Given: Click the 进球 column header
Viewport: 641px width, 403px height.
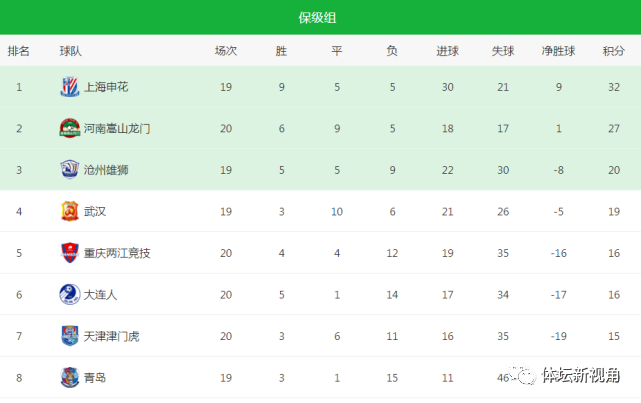Looking at the screenshot, I should pos(447,51).
